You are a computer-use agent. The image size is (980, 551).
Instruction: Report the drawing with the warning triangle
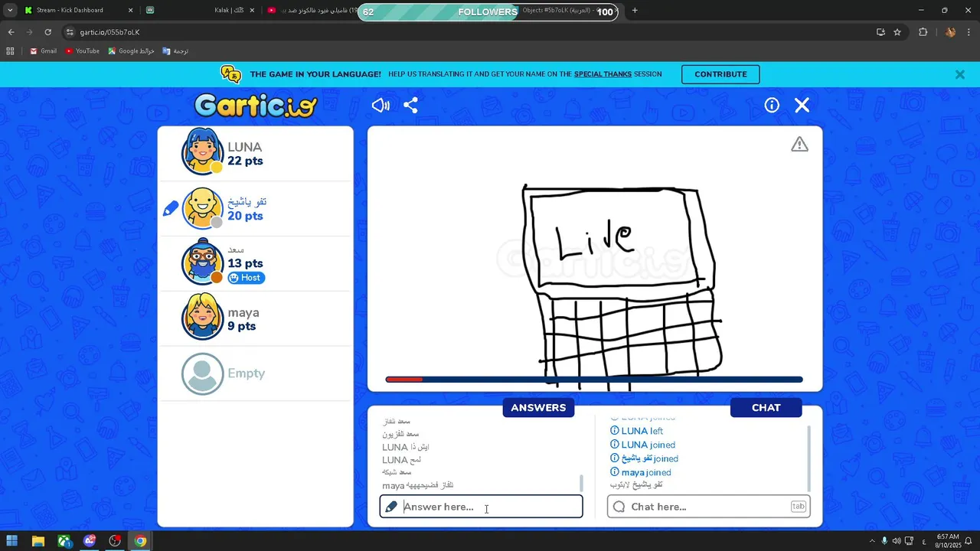[799, 144]
